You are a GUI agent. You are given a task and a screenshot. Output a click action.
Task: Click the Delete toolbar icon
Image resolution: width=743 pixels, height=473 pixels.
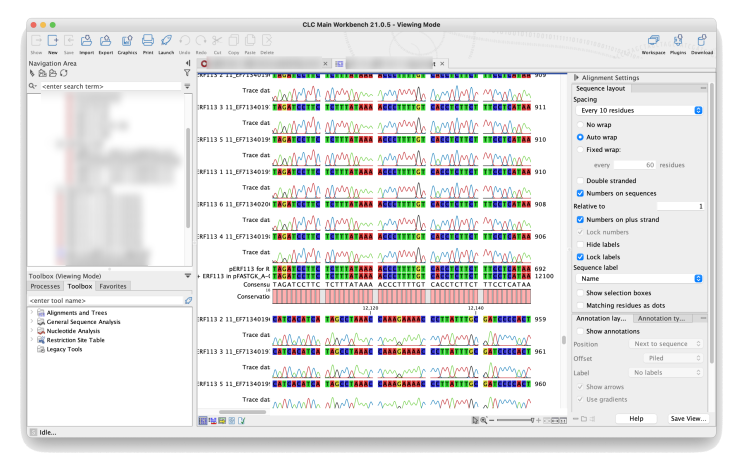pos(267,41)
